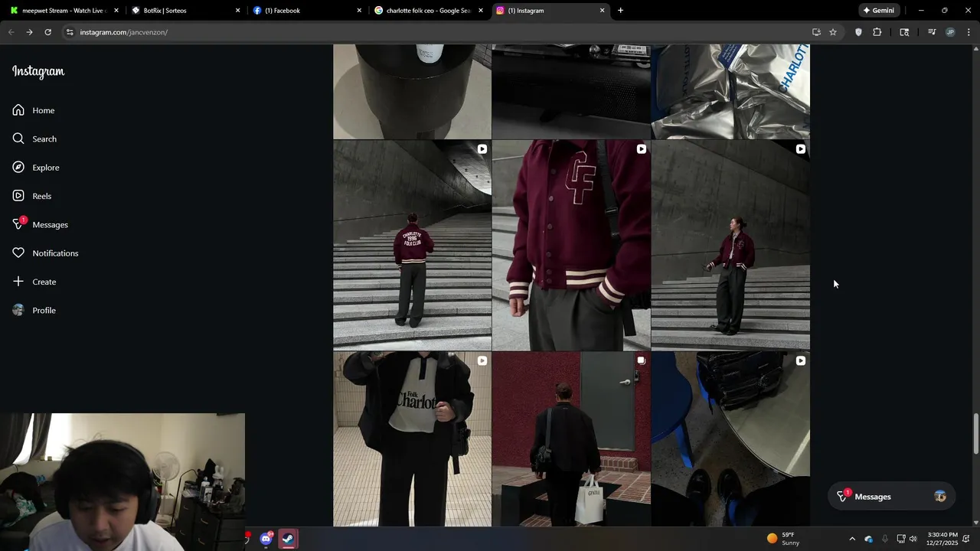Open Notifications heart icon
980x551 pixels.
coord(18,253)
